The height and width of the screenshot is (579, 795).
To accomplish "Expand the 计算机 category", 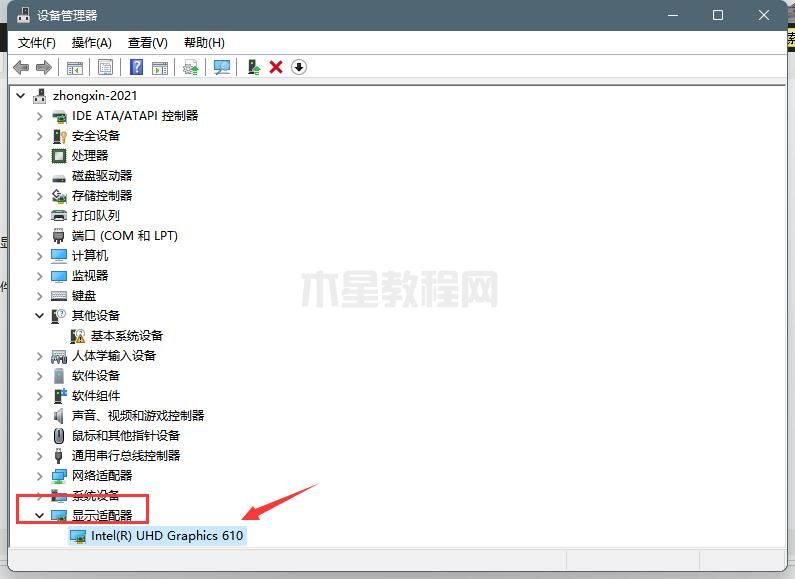I will [x=40, y=256].
